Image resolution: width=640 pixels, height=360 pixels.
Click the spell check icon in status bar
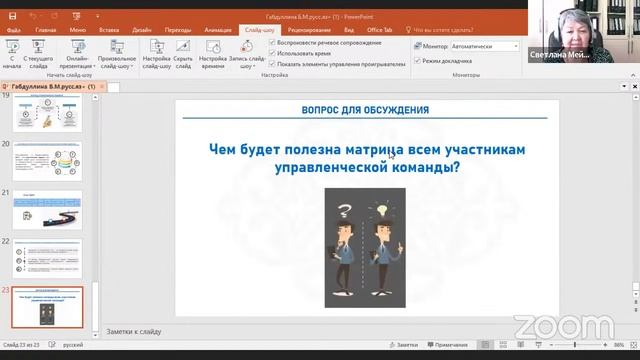[x=52, y=344]
